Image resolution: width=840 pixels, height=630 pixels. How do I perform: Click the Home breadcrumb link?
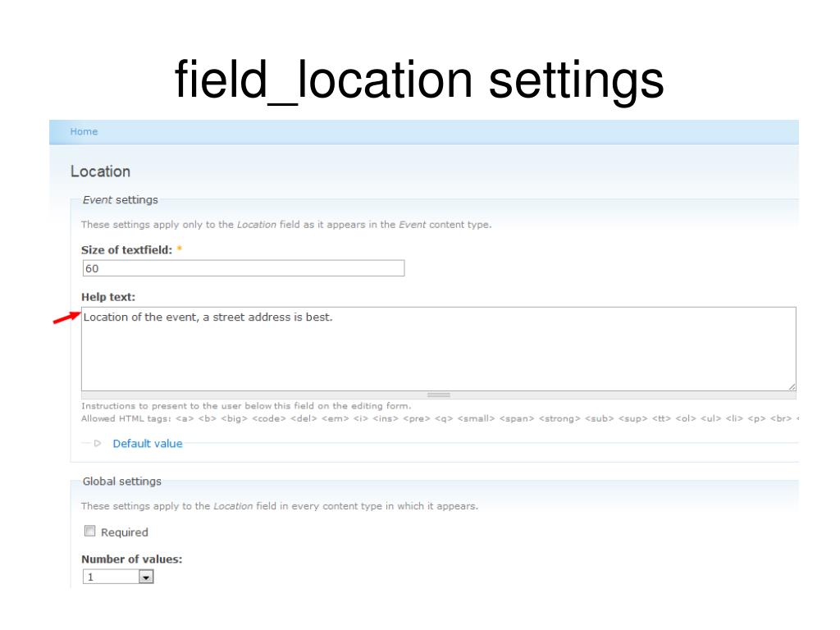84,132
